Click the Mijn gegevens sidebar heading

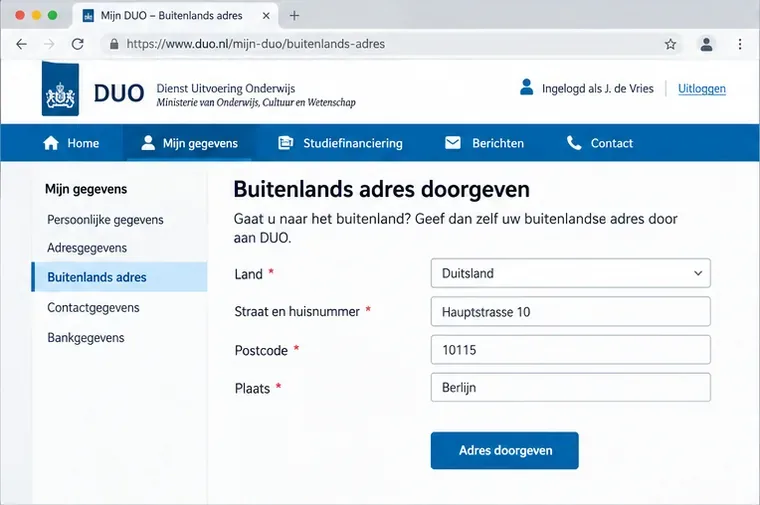[86, 189]
